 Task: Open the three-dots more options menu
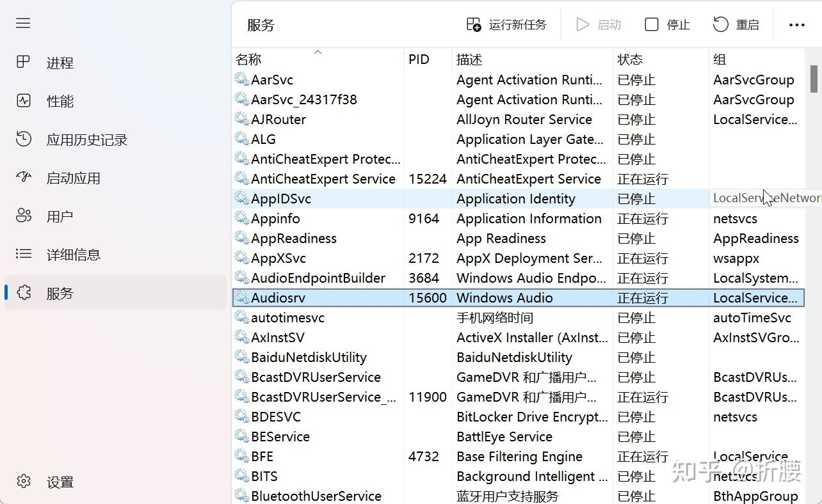pyautogui.click(x=796, y=25)
